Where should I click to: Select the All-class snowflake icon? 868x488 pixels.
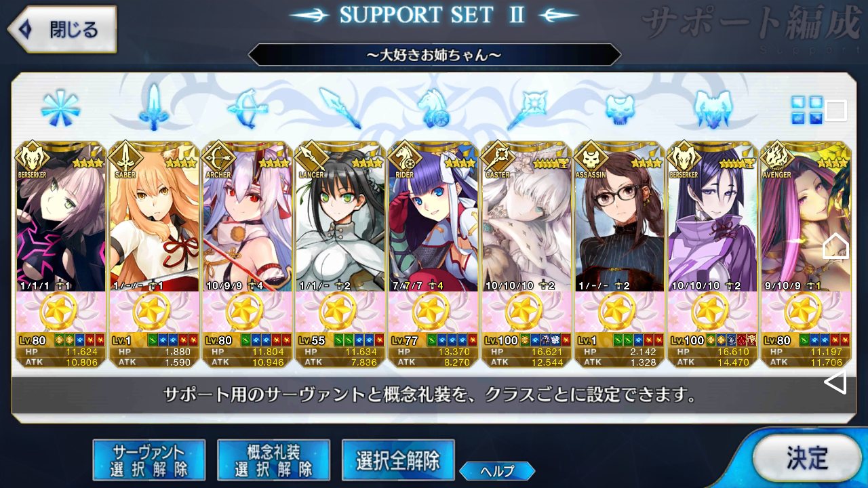(61, 108)
